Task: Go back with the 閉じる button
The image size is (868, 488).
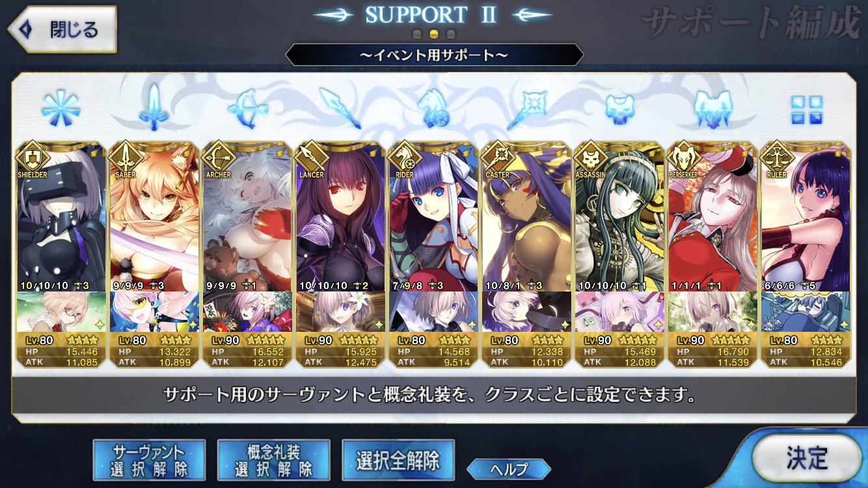Action: 62,29
